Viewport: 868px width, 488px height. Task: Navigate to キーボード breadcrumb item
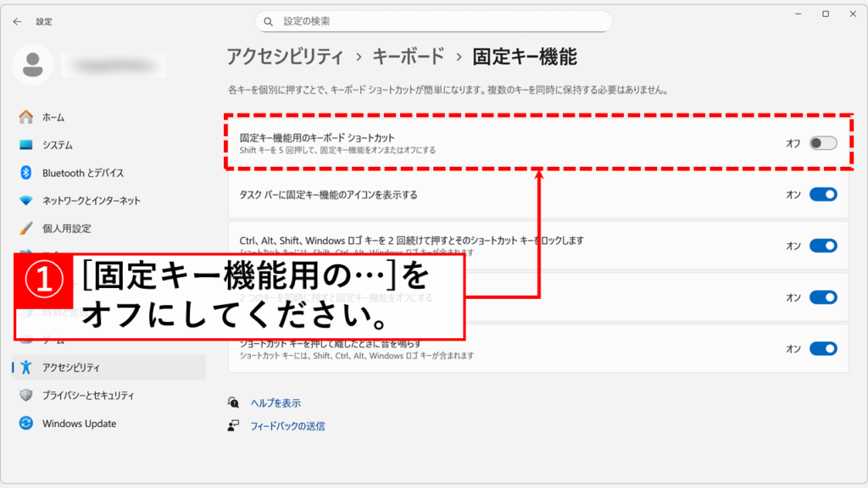coord(409,57)
